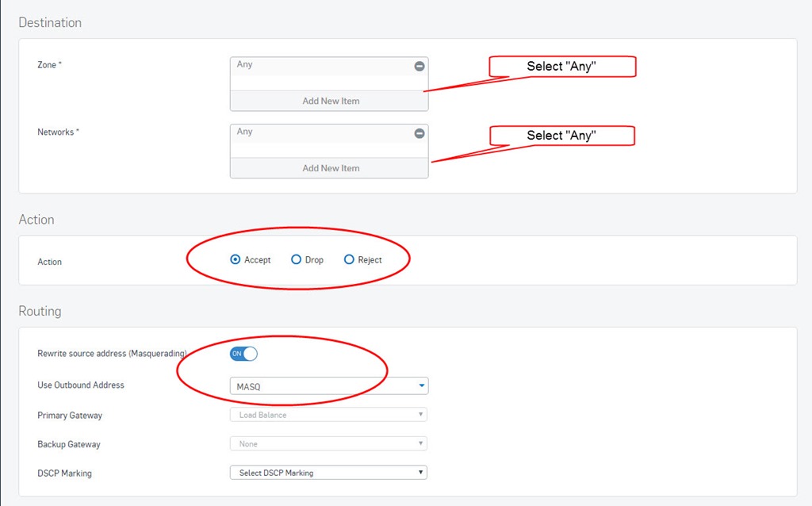Open the Primary Gateway dropdown
812x506 pixels.
point(328,414)
